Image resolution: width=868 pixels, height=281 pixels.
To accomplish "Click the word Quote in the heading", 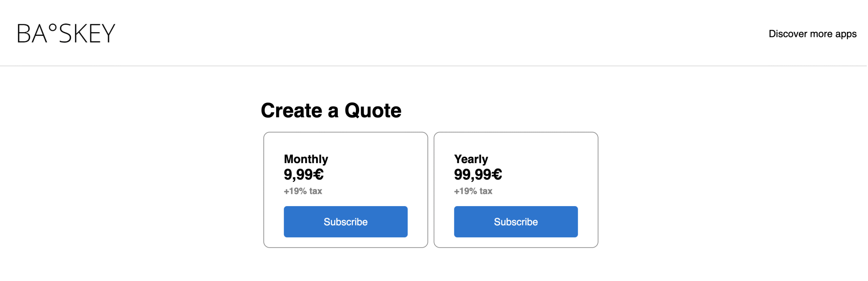I will [x=373, y=111].
